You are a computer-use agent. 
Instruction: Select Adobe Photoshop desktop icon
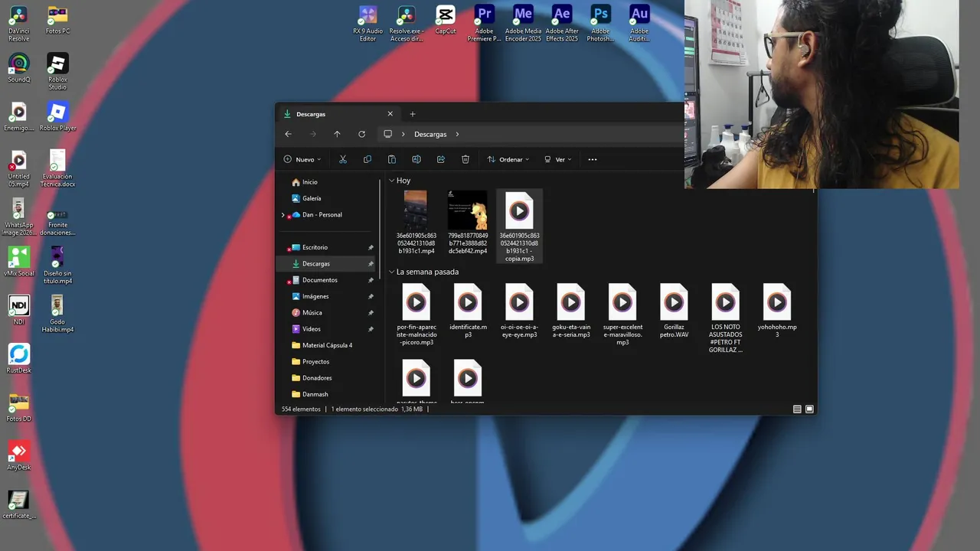[600, 24]
